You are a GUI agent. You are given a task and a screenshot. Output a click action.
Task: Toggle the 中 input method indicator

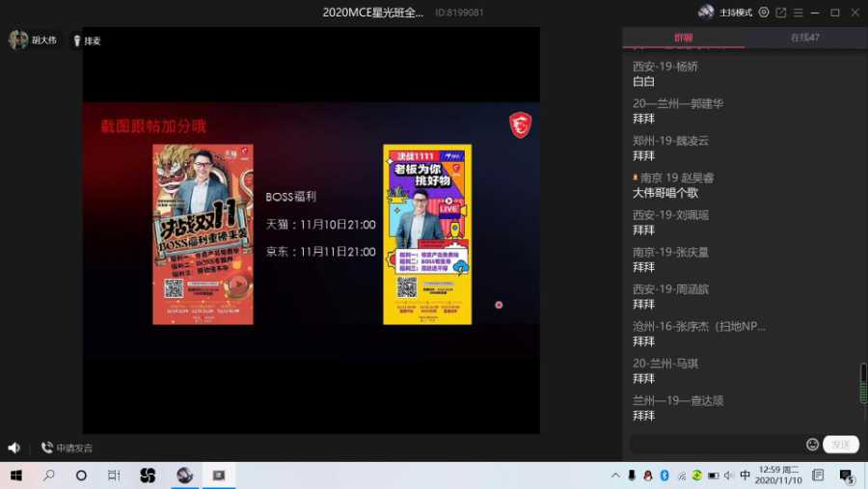pos(746,475)
